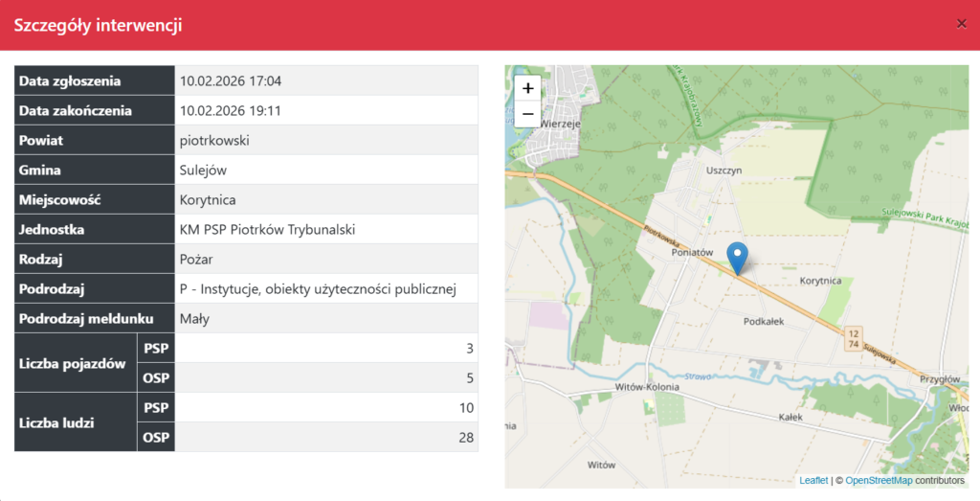The height and width of the screenshot is (501, 980).
Task: Click the blue location marker pin
Action: [x=738, y=258]
